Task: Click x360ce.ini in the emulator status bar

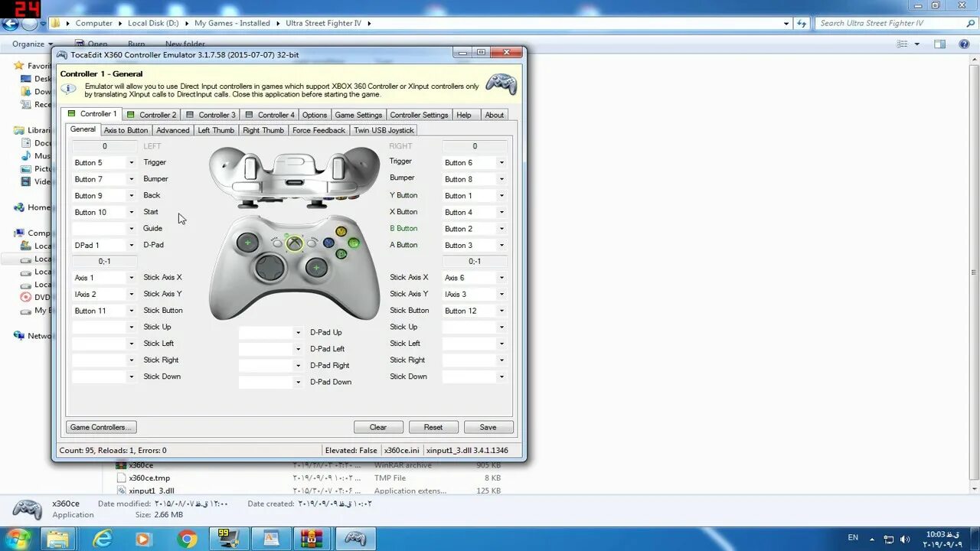Action: (x=402, y=450)
